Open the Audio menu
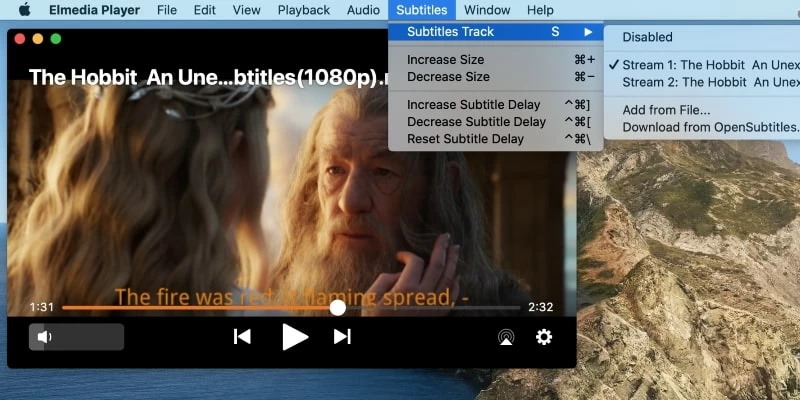800x400 pixels. coord(363,10)
